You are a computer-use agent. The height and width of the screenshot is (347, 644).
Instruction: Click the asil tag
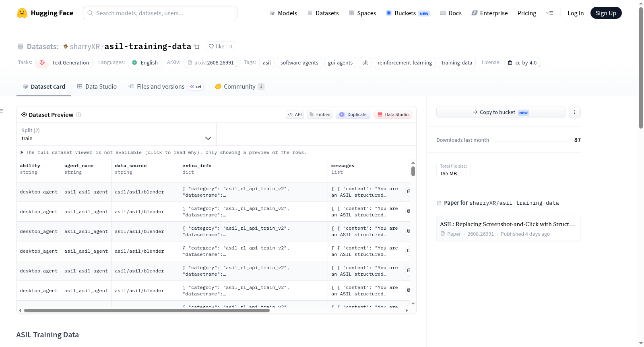[267, 62]
